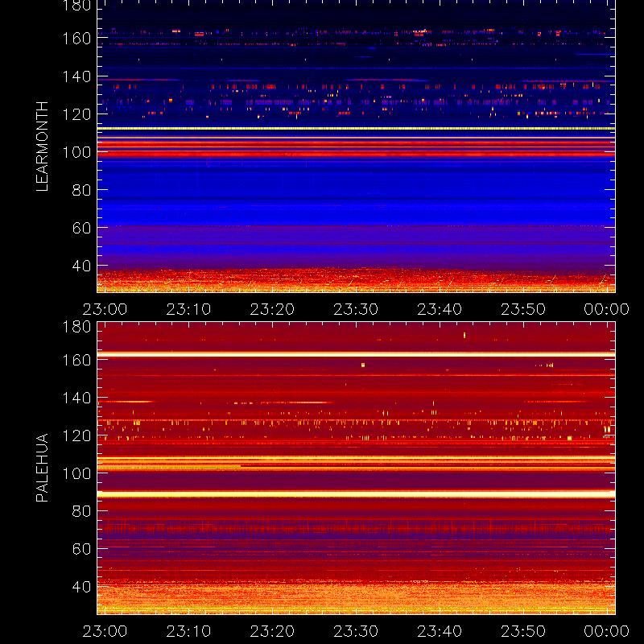Select the 40 tick label on the Palehua plot
This screenshot has width=644, height=644.
81,587
